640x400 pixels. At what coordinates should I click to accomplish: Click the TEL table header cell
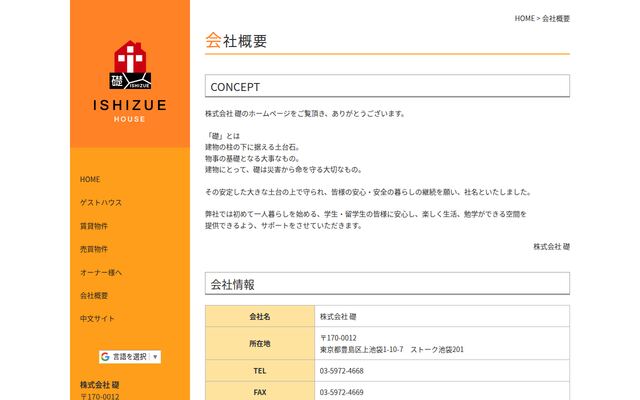point(260,371)
